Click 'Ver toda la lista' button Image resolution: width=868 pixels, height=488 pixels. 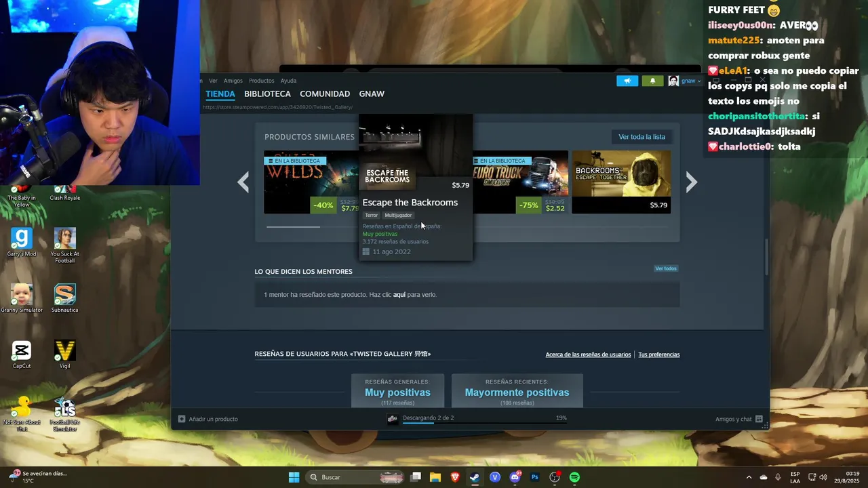pos(642,137)
